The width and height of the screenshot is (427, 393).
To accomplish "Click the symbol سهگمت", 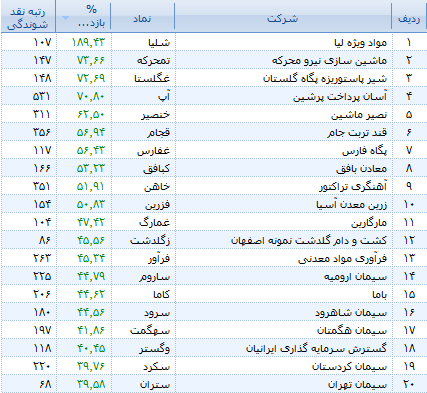I will 150,331.
